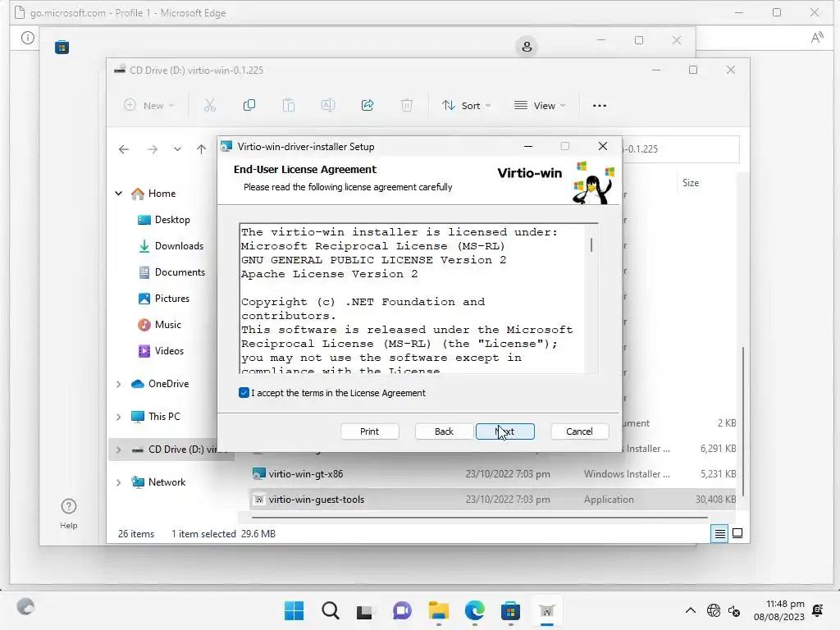Click the Copy icon in Explorer toolbar
840x630 pixels.
point(249,106)
